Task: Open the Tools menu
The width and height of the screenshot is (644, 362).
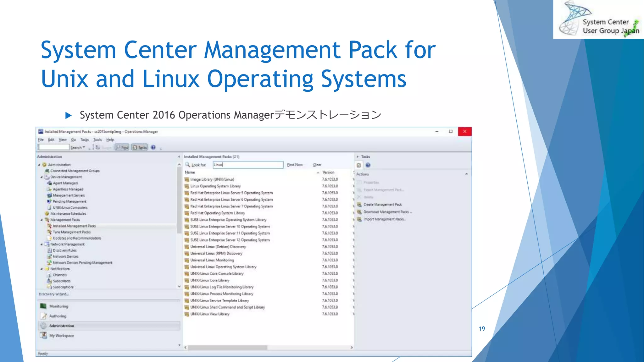Action: point(97,140)
